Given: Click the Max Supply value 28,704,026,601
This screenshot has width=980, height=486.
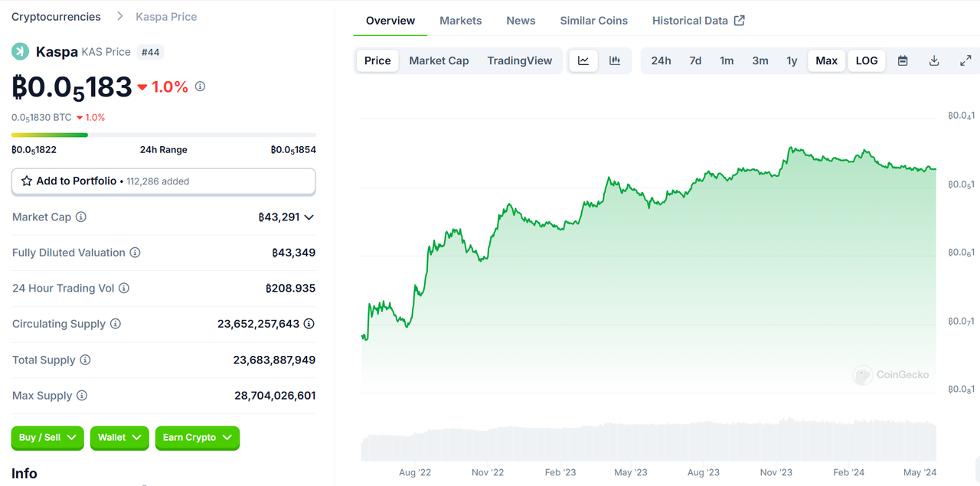Looking at the screenshot, I should point(275,396).
